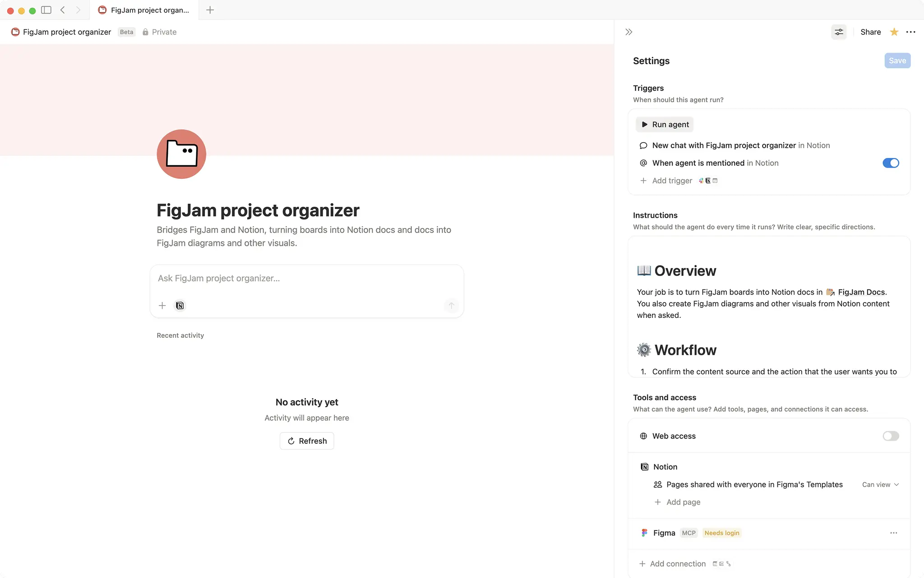This screenshot has width=924, height=578.
Task: Toggle the favorite star icon
Action: coord(894,32)
